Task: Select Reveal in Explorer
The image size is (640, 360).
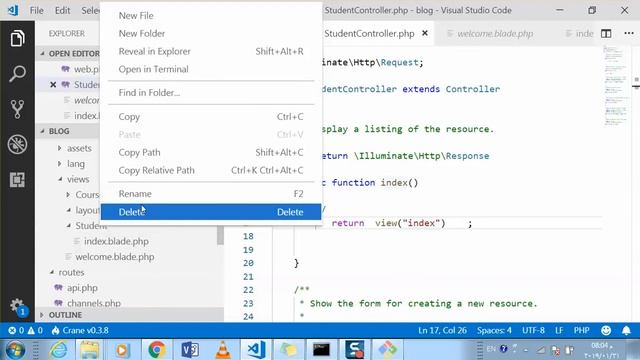Action: (x=211, y=51)
